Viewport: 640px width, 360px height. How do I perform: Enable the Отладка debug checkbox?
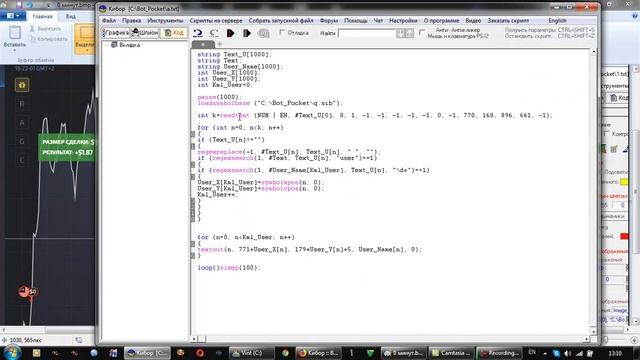pyautogui.click(x=282, y=32)
